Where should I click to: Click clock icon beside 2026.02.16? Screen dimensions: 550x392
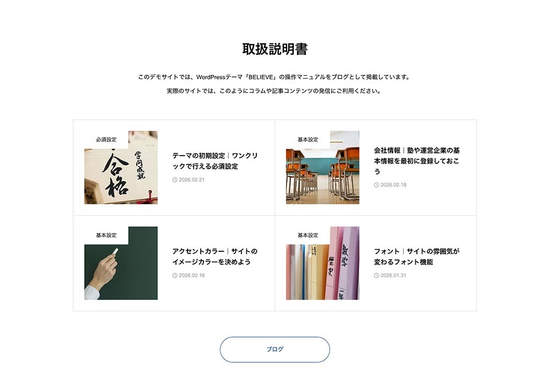175,275
